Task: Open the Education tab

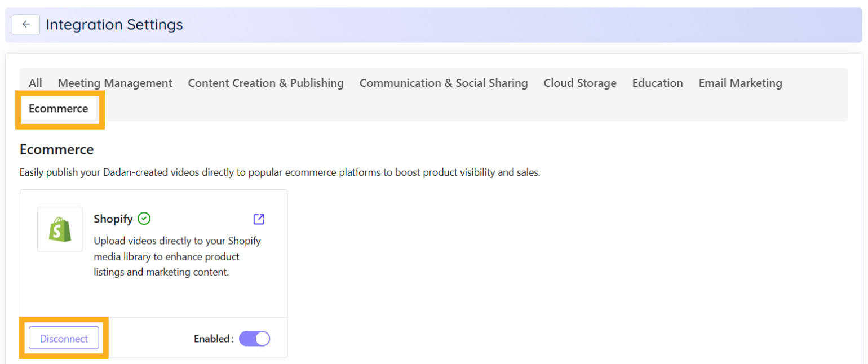Action: coord(657,83)
